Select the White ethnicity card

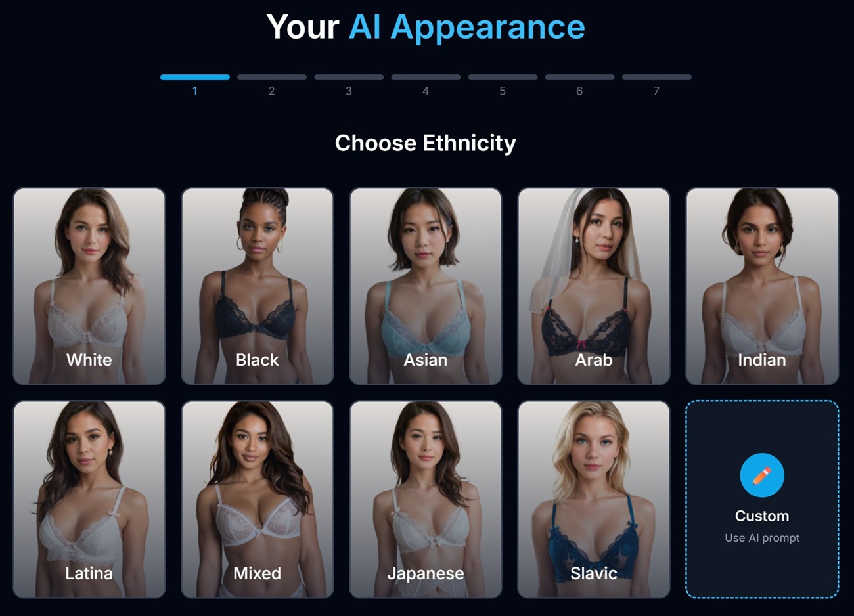[x=89, y=286]
